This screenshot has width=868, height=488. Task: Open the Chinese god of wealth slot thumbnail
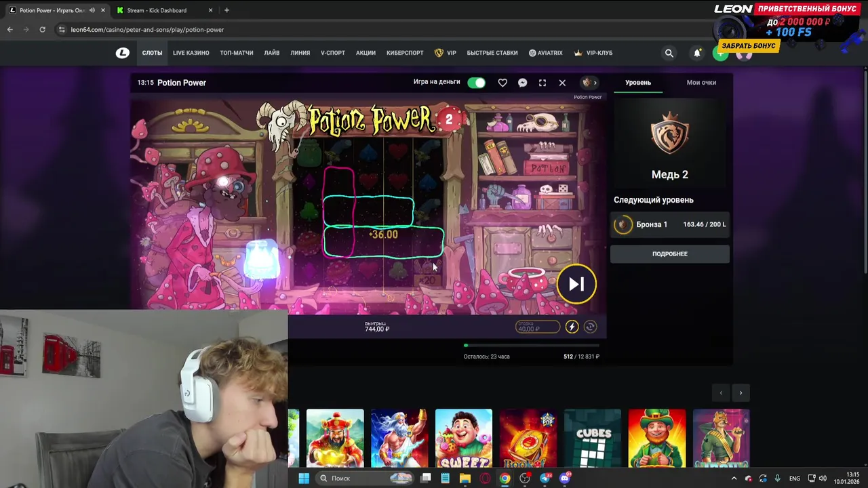335,439
